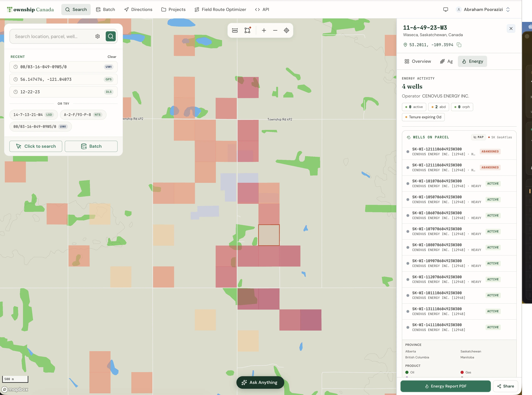Select the area selection box tool
This screenshot has width=532, height=395.
(248, 30)
